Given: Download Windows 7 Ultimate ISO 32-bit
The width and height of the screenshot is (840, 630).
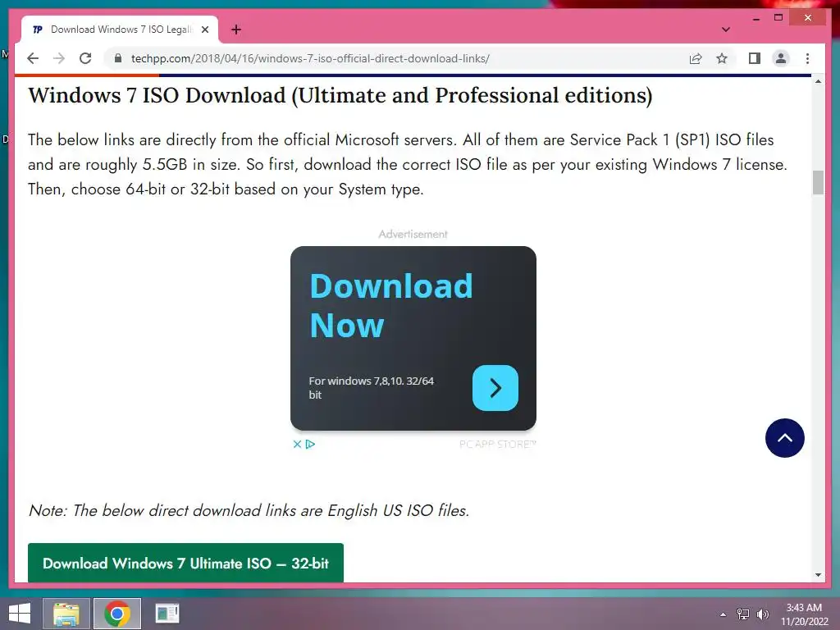Looking at the screenshot, I should point(185,563).
